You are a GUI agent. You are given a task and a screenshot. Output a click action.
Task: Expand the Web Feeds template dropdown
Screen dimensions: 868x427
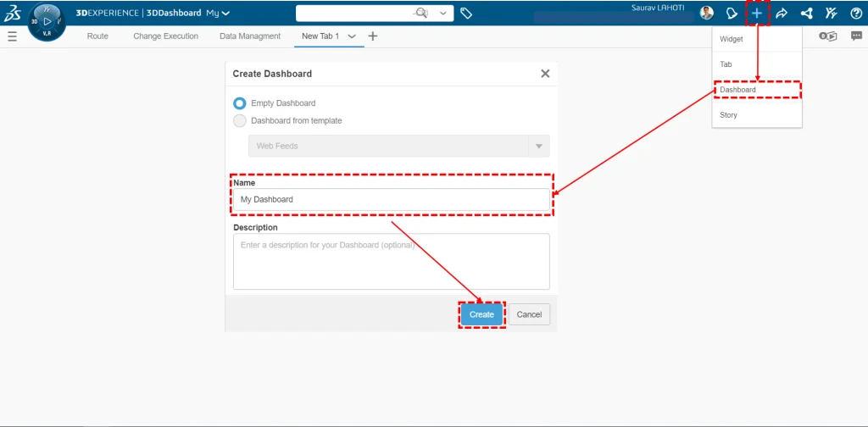(x=537, y=146)
